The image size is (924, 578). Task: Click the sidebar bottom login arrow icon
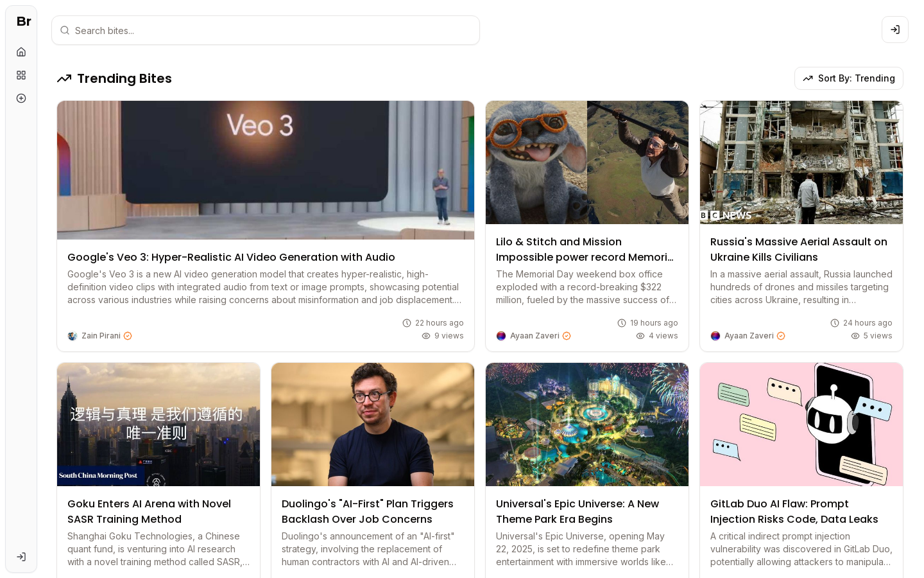point(21,557)
